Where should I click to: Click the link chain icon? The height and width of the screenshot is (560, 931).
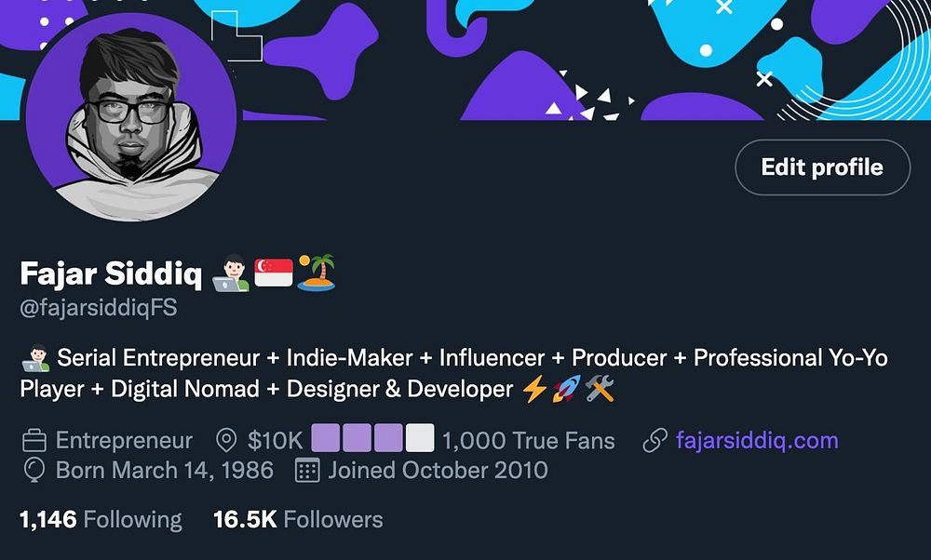[x=656, y=440]
